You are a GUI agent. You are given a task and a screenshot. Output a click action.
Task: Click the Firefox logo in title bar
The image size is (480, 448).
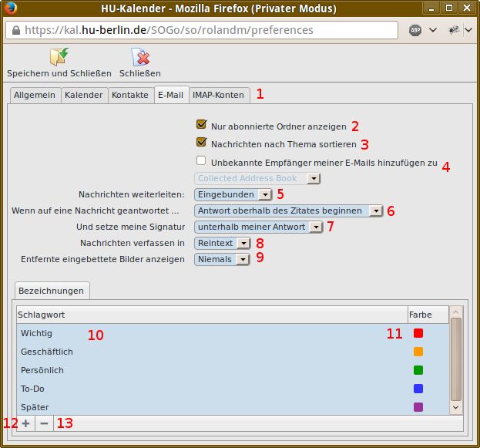(9, 8)
